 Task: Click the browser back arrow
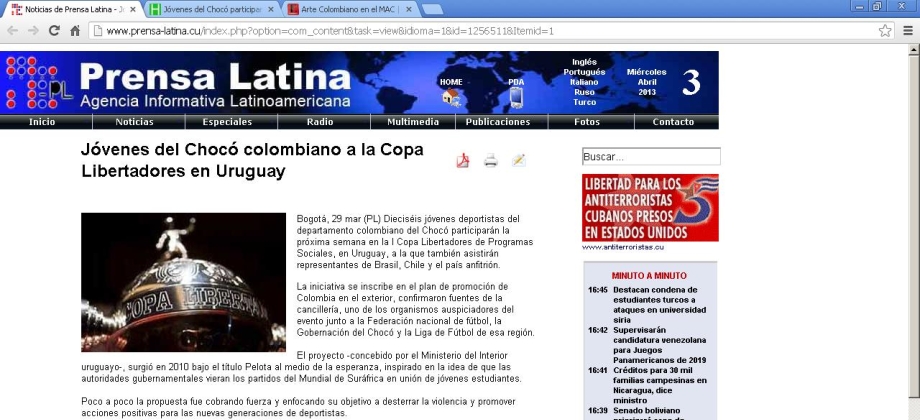tap(12, 31)
